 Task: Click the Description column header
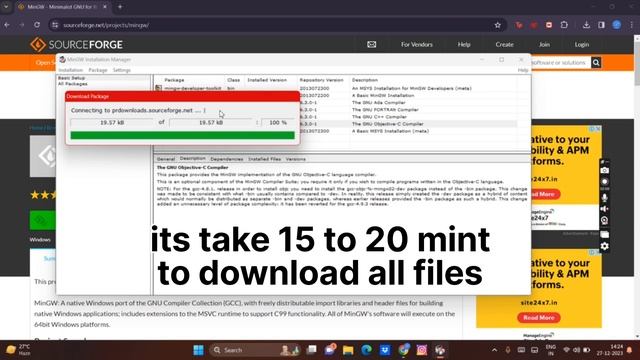tap(365, 80)
